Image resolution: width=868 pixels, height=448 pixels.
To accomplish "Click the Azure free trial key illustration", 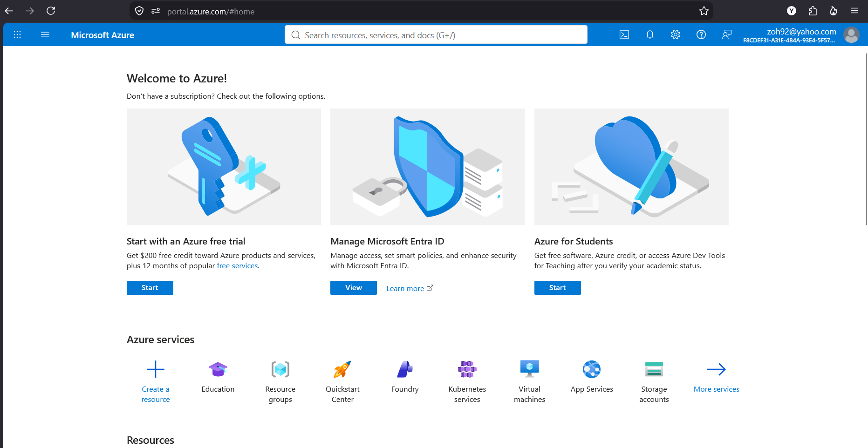I will click(x=224, y=167).
